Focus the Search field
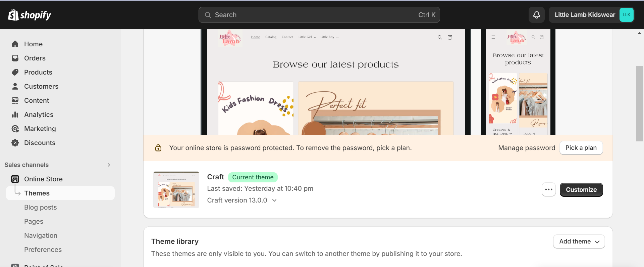The image size is (644, 267). pyautogui.click(x=319, y=15)
